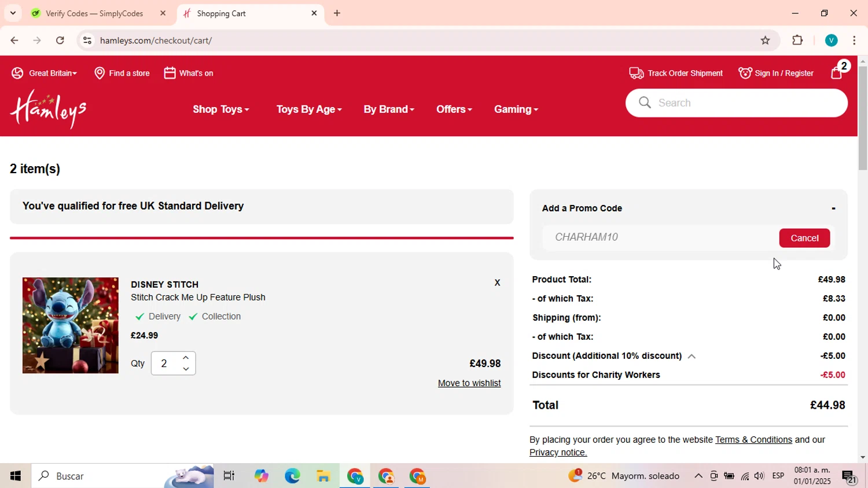Click the Delivery availability checkmark
The width and height of the screenshot is (868, 488).
139,317
